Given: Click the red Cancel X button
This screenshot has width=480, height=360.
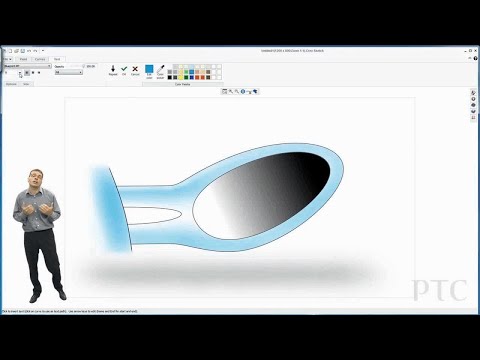Looking at the screenshot, I should [x=135, y=70].
